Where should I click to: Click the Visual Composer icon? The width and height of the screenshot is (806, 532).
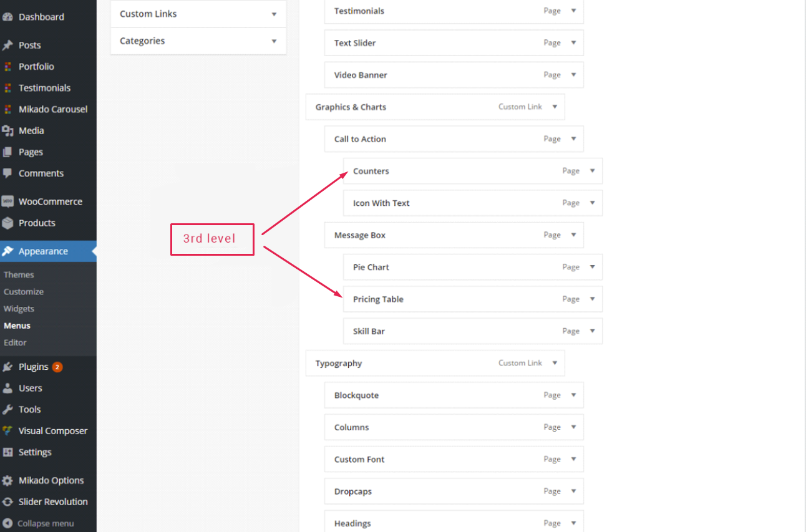8,430
